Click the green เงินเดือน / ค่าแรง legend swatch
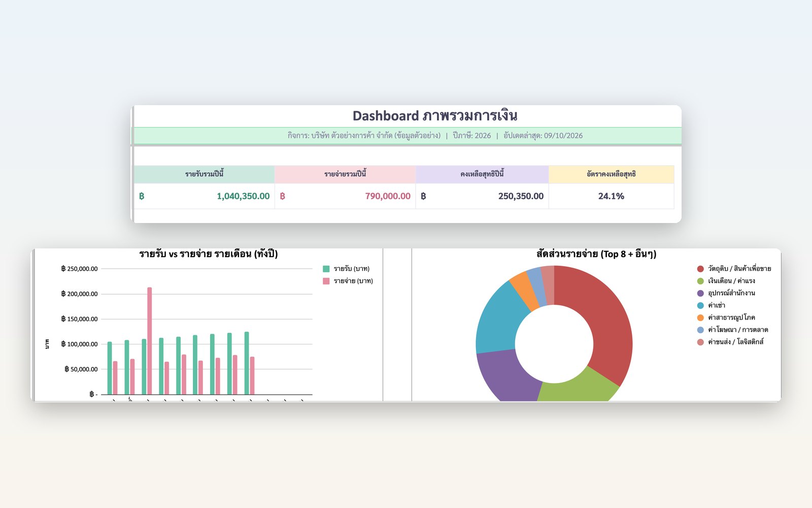Viewport: 812px width, 508px height. [700, 281]
